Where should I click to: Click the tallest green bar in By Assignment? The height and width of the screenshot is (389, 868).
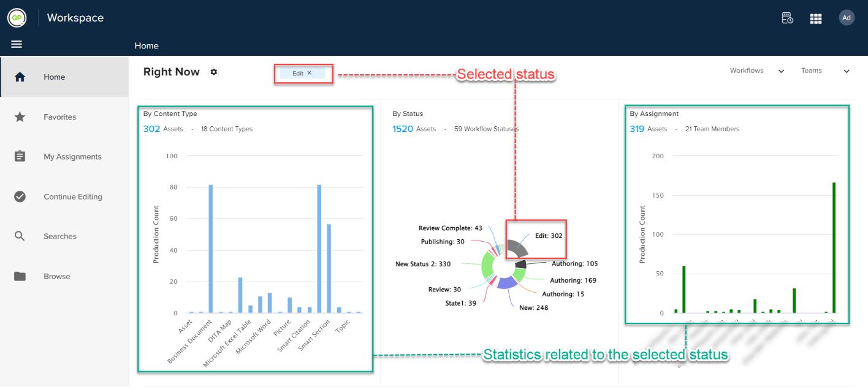834,248
